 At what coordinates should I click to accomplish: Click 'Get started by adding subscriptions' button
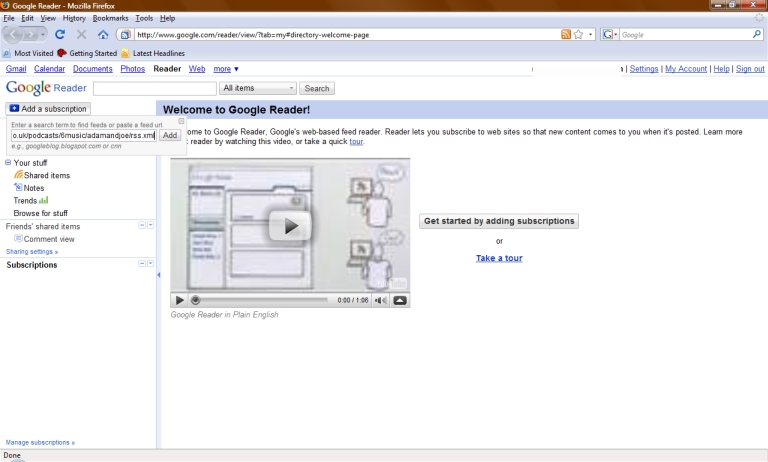coord(499,221)
